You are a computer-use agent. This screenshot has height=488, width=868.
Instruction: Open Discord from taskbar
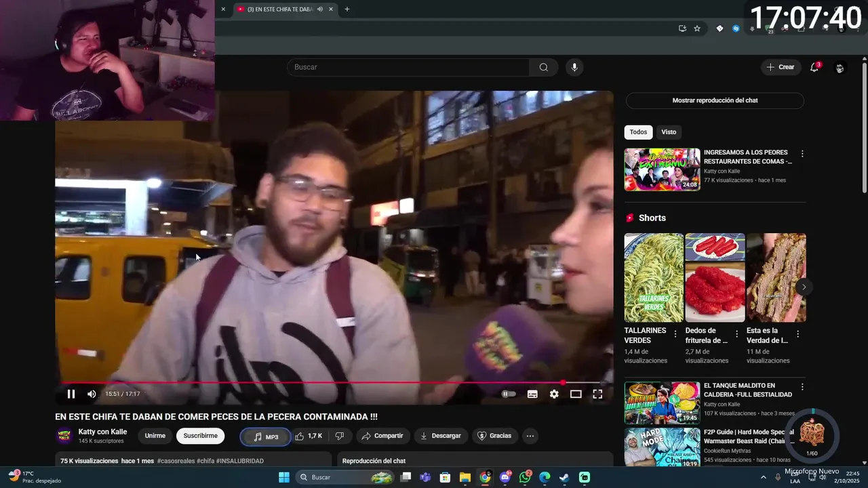[505, 477]
